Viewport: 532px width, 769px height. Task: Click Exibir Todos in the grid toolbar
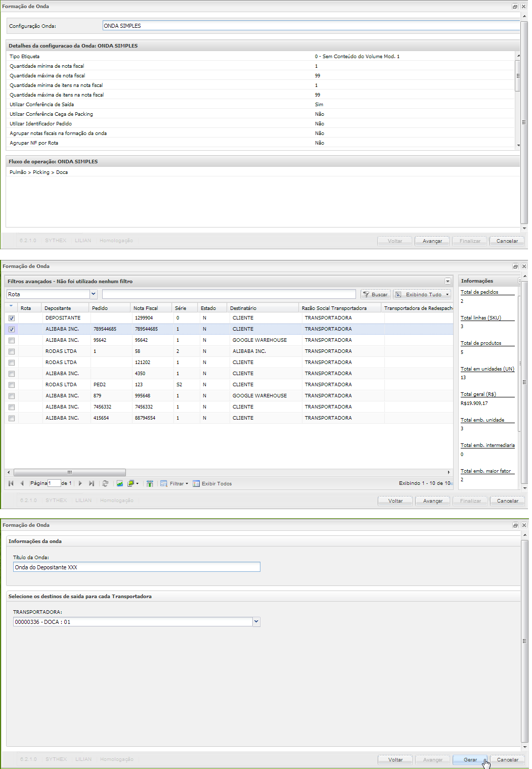(x=212, y=483)
